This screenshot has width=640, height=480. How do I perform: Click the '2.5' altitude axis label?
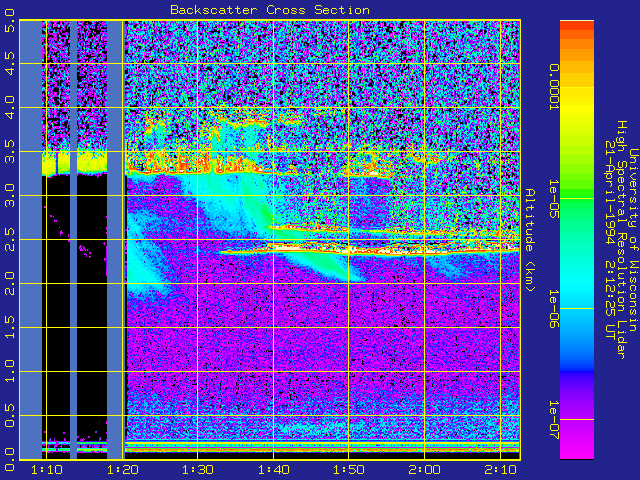9,240
